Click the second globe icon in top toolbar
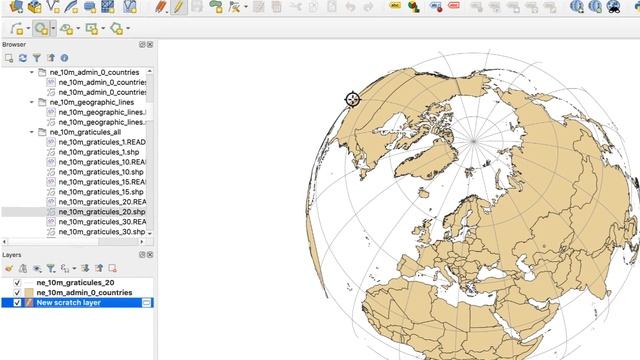The image size is (640, 360). coord(595,7)
